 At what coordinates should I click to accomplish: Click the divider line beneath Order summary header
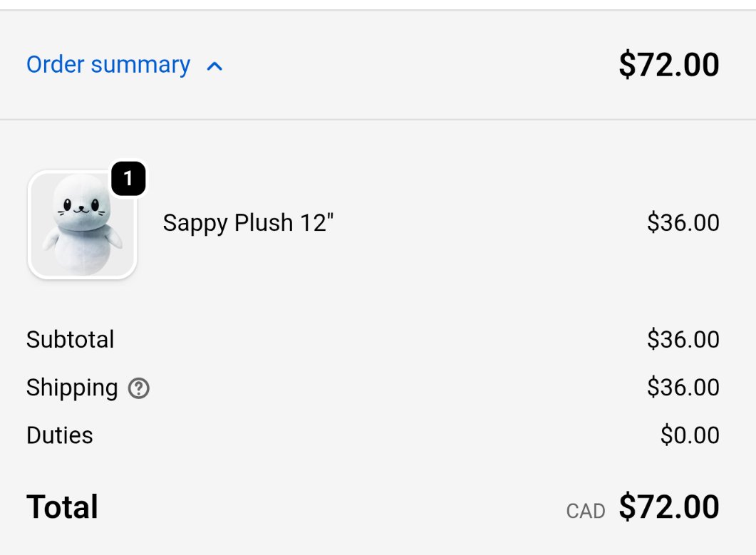(378, 120)
